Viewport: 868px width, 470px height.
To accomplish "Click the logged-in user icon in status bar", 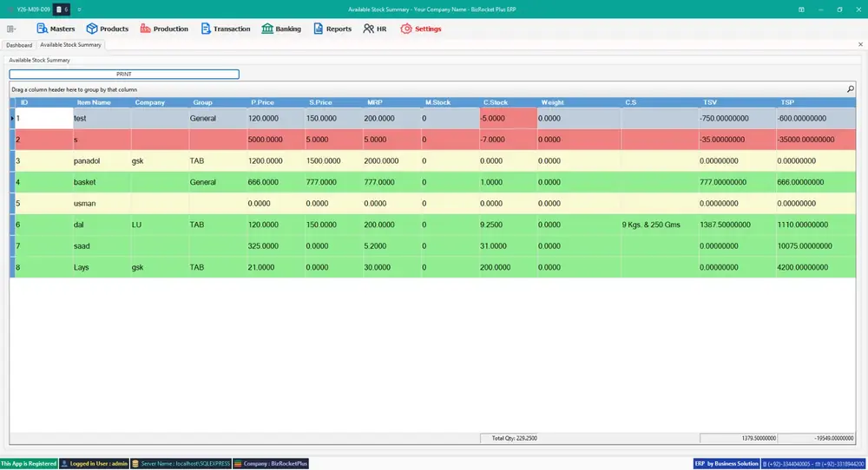I will point(64,463).
